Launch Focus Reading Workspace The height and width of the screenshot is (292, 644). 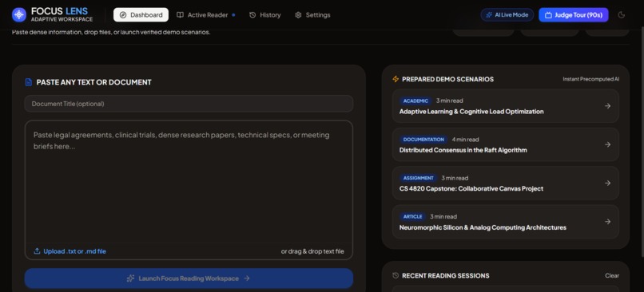(189, 278)
